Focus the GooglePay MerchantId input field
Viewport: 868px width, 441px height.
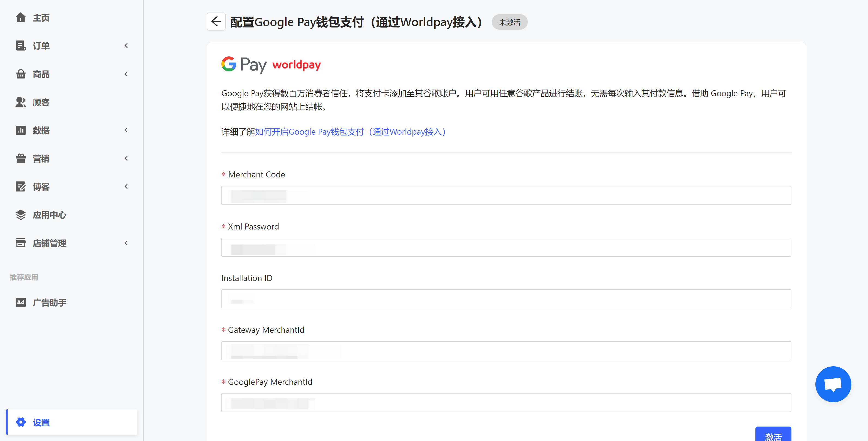pos(506,402)
